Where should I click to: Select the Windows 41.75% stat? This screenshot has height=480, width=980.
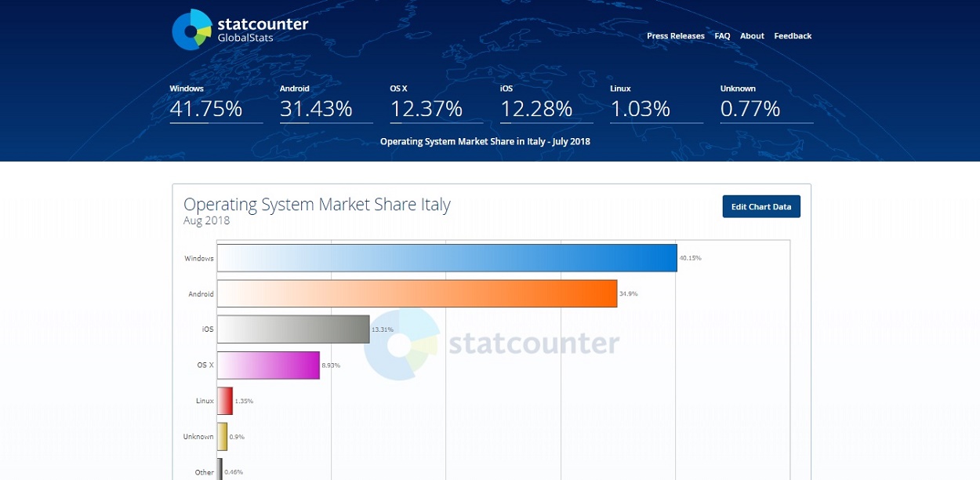point(216,104)
